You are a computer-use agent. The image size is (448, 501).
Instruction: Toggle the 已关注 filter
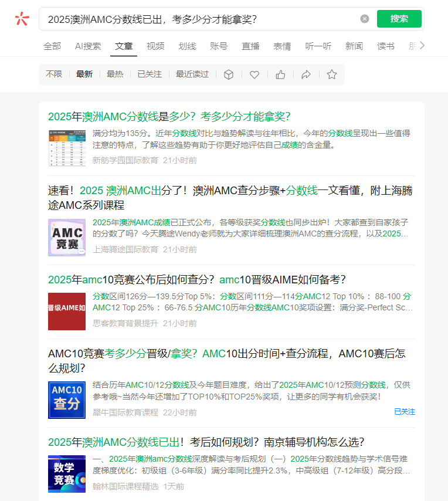pos(150,74)
